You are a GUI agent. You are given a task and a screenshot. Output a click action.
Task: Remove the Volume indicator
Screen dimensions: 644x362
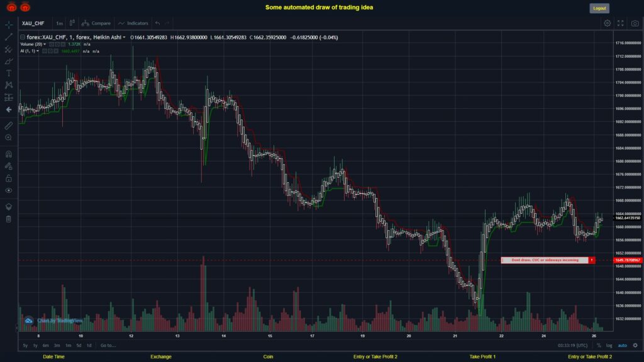coord(63,45)
